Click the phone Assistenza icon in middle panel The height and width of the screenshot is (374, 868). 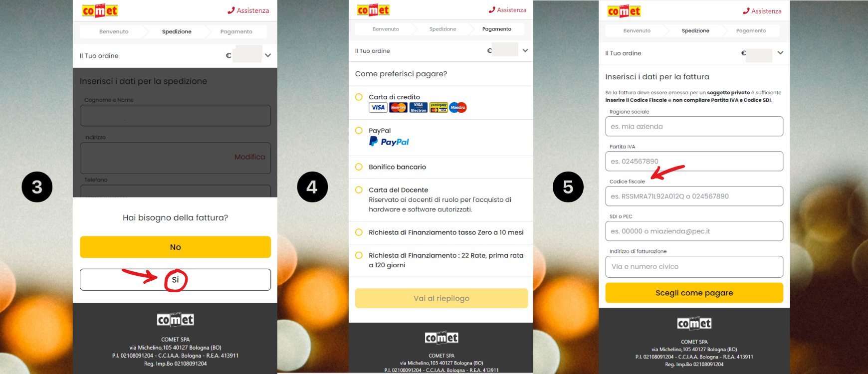pos(492,9)
